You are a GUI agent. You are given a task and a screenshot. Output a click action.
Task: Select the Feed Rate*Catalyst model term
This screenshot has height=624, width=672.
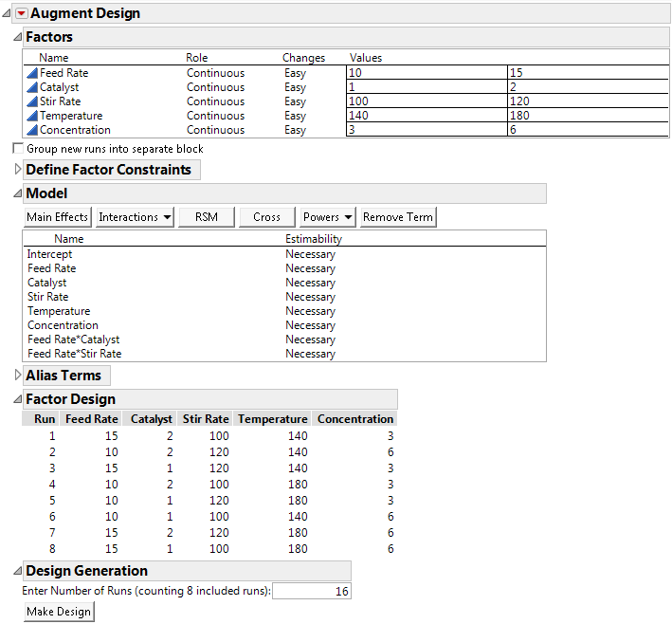click(x=73, y=340)
